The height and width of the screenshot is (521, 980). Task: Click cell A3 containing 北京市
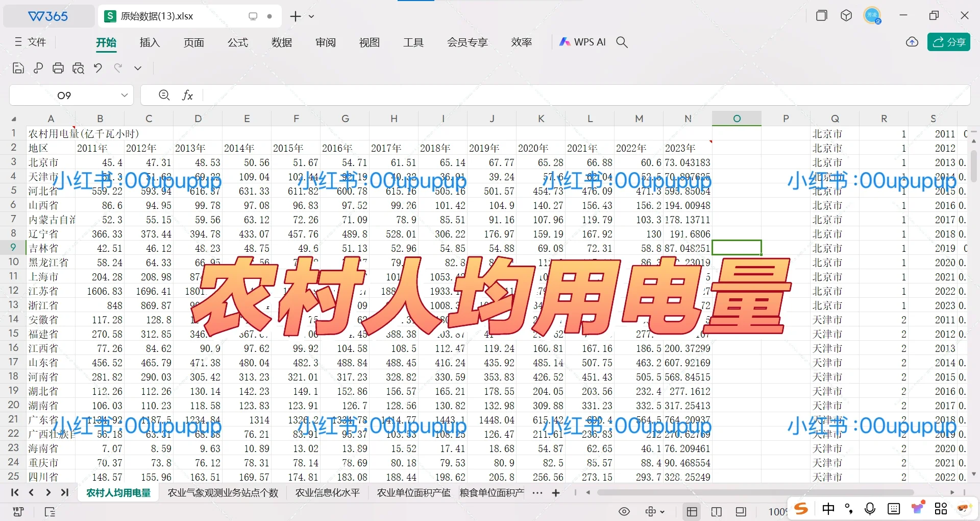click(51, 162)
